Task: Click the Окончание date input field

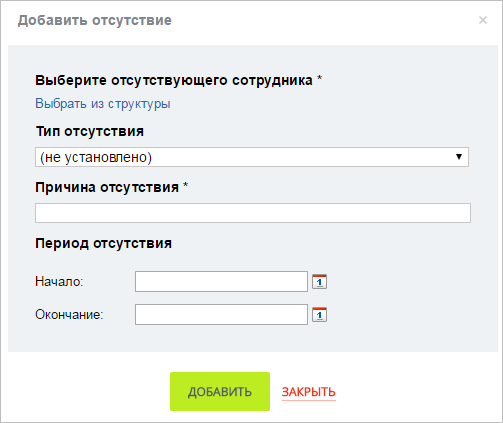Action: [221, 314]
